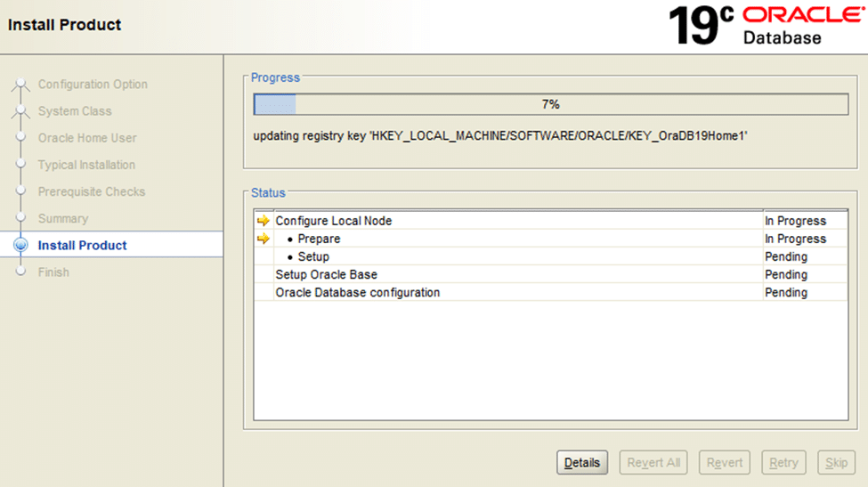Viewport: 868px width, 487px height.
Task: Click the Skip button
Action: 836,462
